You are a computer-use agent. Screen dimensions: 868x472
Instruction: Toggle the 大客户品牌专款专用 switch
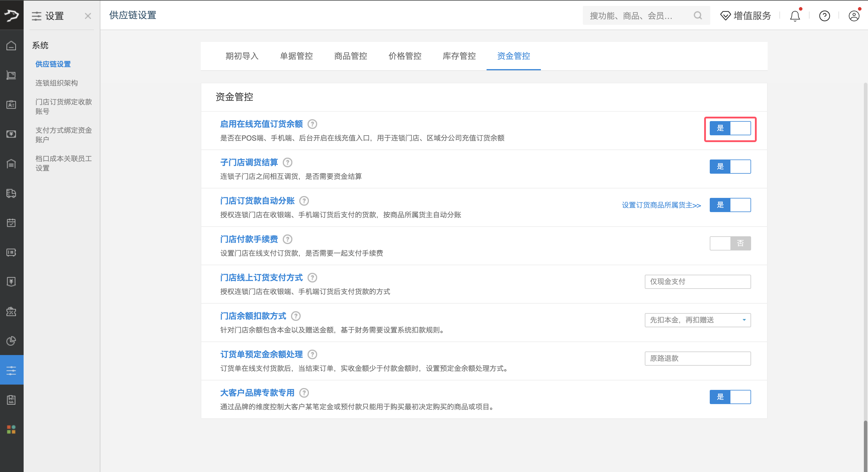(x=730, y=397)
